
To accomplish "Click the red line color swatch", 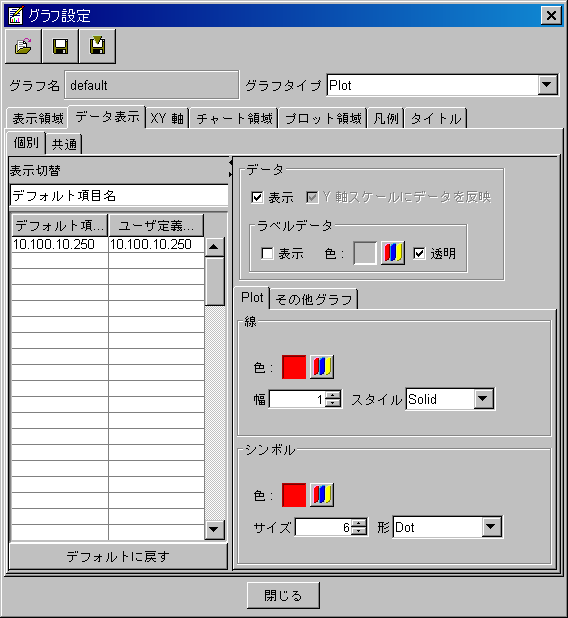I will click(x=294, y=367).
